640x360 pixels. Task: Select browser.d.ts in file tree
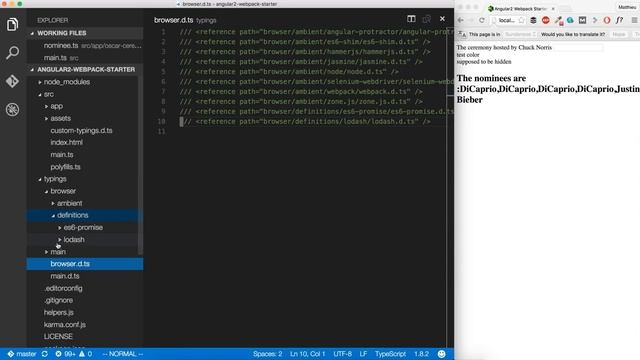[85, 264]
